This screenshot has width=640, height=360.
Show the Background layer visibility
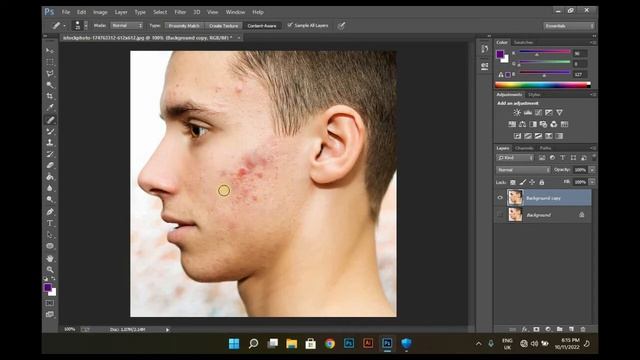(x=500, y=215)
